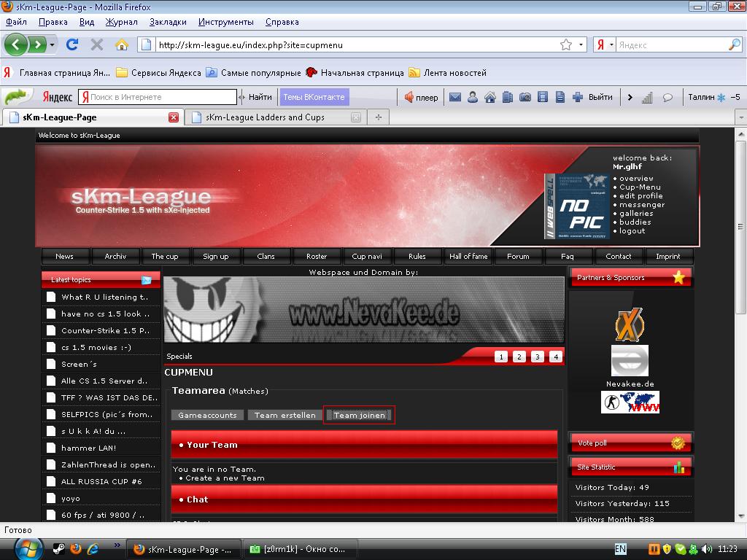Open the Hall of fame navigation item

pos(468,256)
